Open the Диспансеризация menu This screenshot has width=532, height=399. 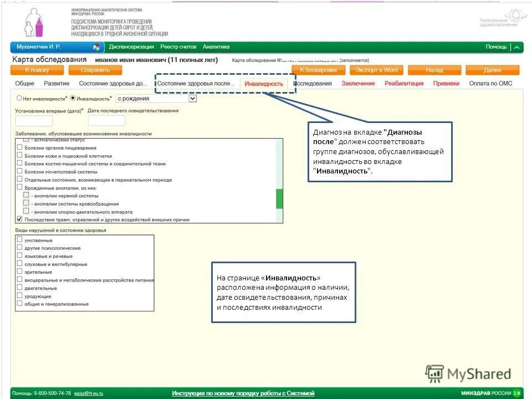131,47
